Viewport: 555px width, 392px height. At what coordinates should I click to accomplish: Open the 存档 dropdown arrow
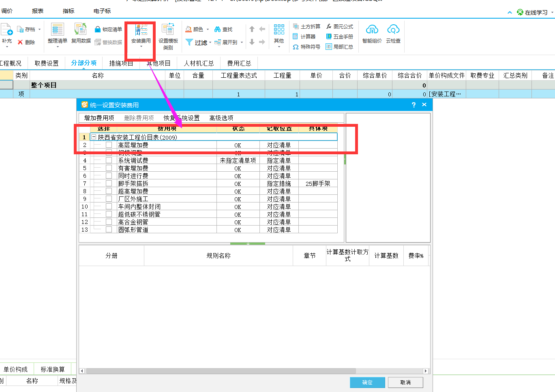(x=39, y=30)
